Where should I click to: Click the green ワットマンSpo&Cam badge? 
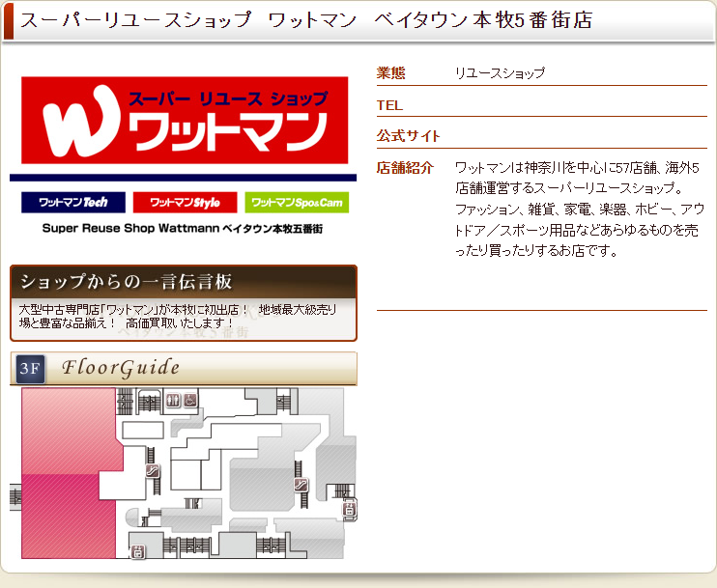pos(297,203)
